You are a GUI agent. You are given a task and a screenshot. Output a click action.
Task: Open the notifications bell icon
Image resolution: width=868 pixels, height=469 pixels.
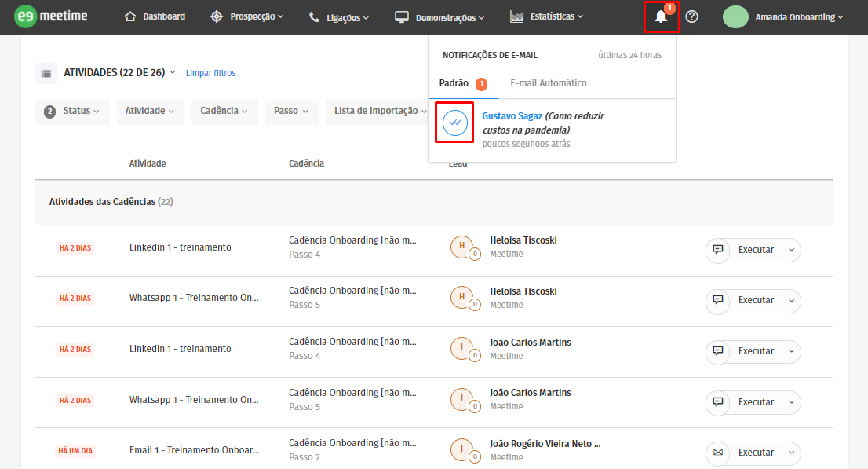point(661,16)
